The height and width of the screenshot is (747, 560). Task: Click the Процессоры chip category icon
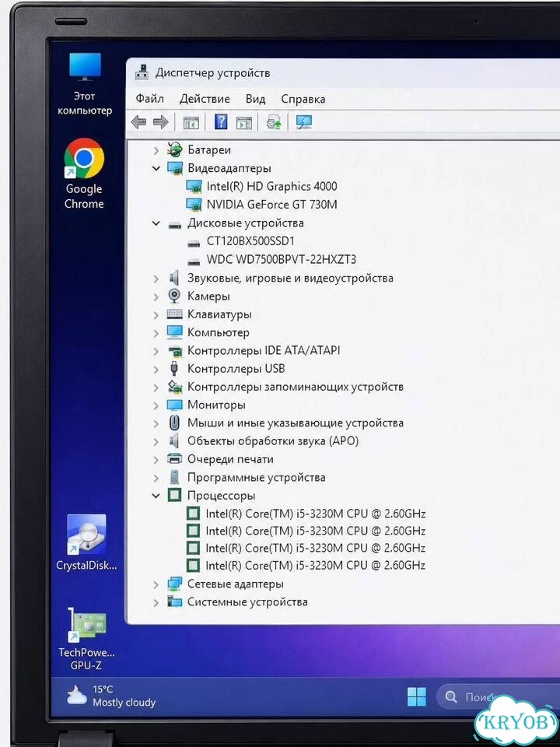click(175, 496)
